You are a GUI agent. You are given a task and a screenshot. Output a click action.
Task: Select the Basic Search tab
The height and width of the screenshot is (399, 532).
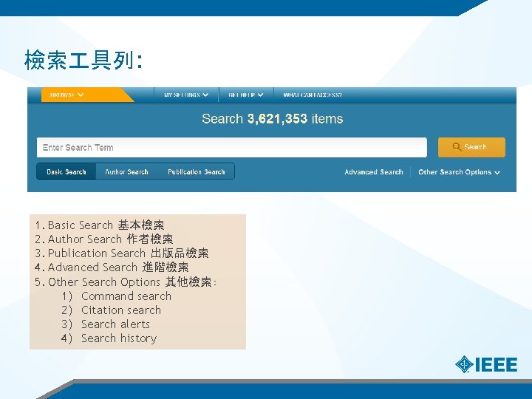point(66,172)
